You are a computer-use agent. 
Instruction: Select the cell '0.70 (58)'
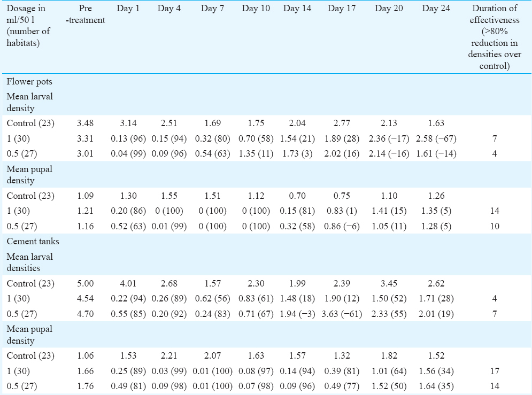(x=256, y=138)
